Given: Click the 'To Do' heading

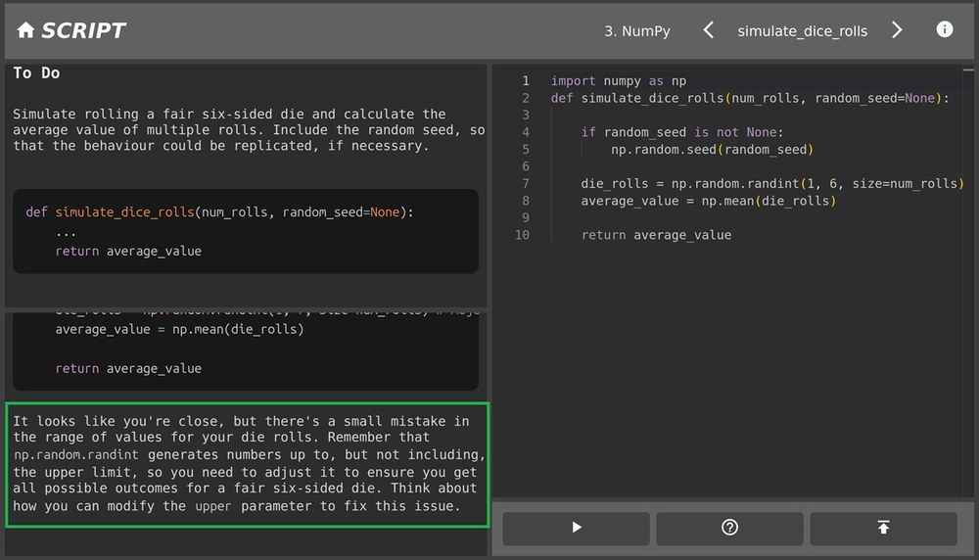Looking at the screenshot, I should 37,73.
